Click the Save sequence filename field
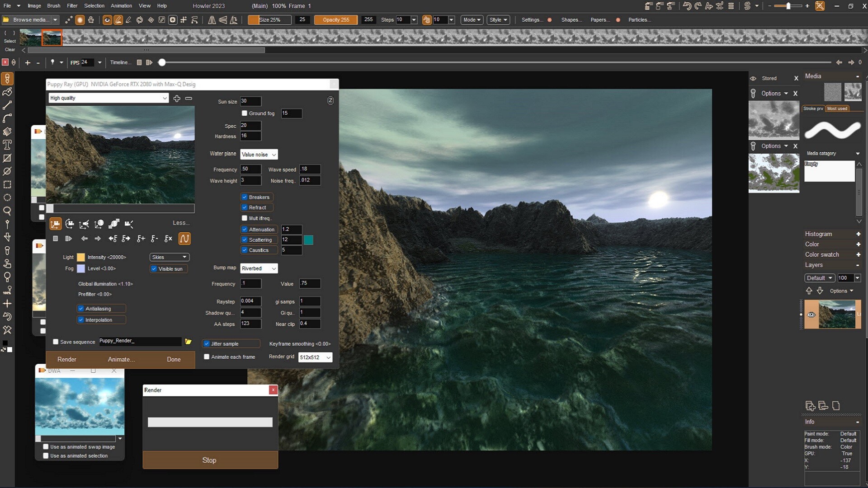Screen dimensions: 868x488 tap(139, 342)
